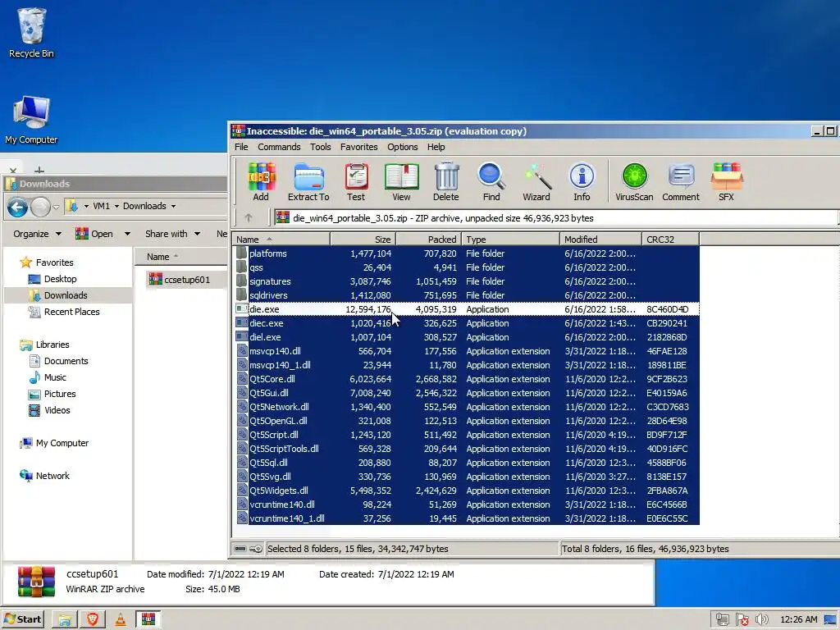The image size is (840, 630).
Task: Expand the arrow beside the Open button
Action: [x=127, y=234]
